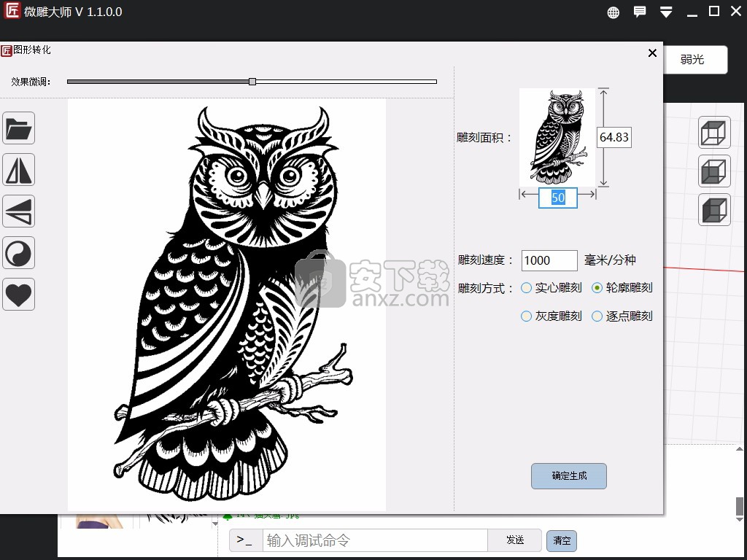Click the command prompt icon beside the debug input
The width and height of the screenshot is (747, 560).
click(245, 540)
